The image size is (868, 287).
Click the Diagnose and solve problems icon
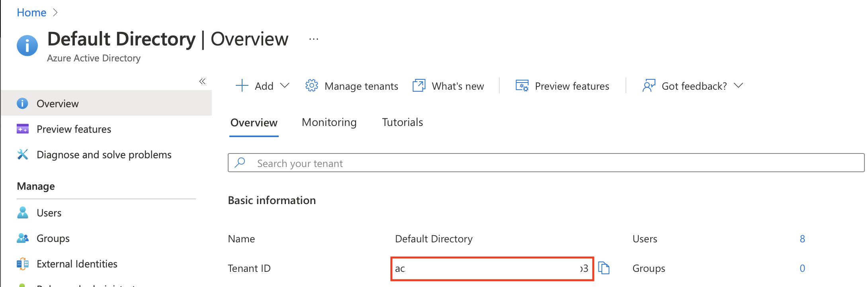23,155
